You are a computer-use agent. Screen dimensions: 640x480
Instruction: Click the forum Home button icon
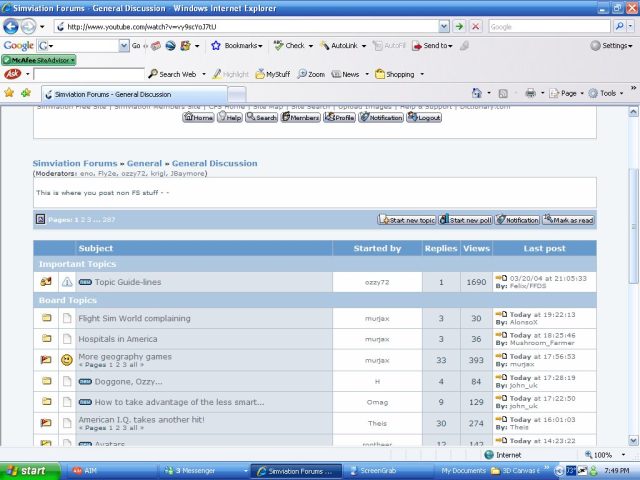click(x=198, y=117)
